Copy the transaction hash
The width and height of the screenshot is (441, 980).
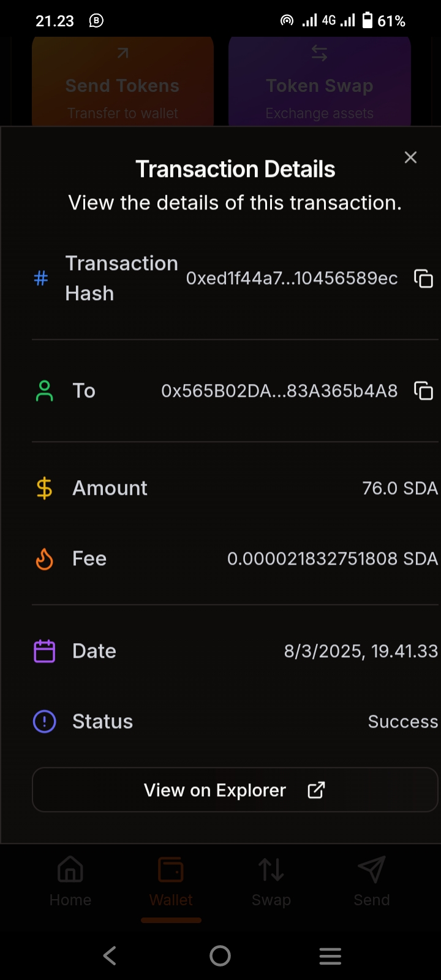423,279
